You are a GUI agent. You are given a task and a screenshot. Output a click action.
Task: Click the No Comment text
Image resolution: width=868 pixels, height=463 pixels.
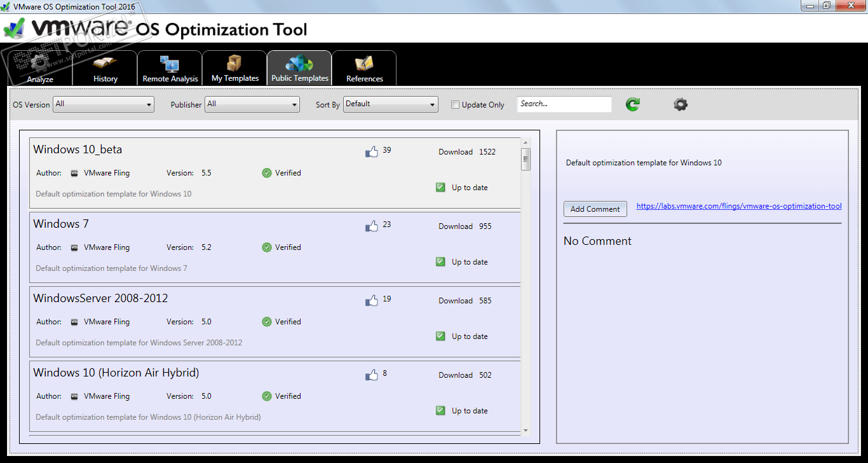point(597,241)
